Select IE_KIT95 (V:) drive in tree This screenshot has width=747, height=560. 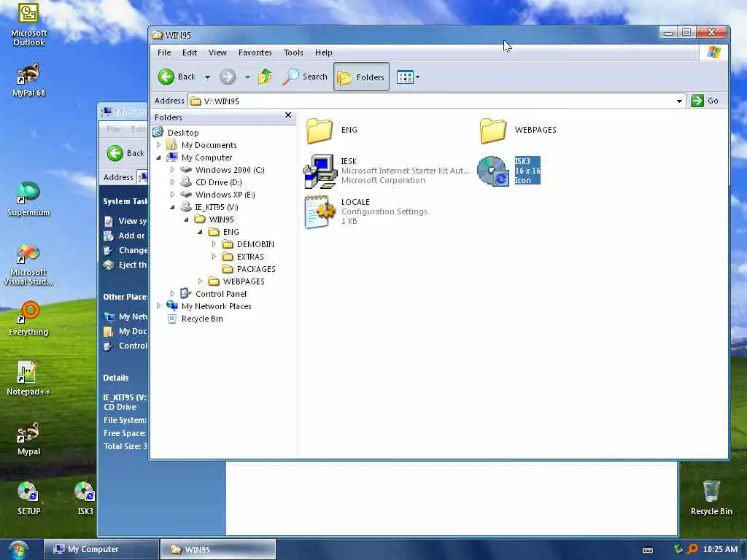pyautogui.click(x=216, y=207)
